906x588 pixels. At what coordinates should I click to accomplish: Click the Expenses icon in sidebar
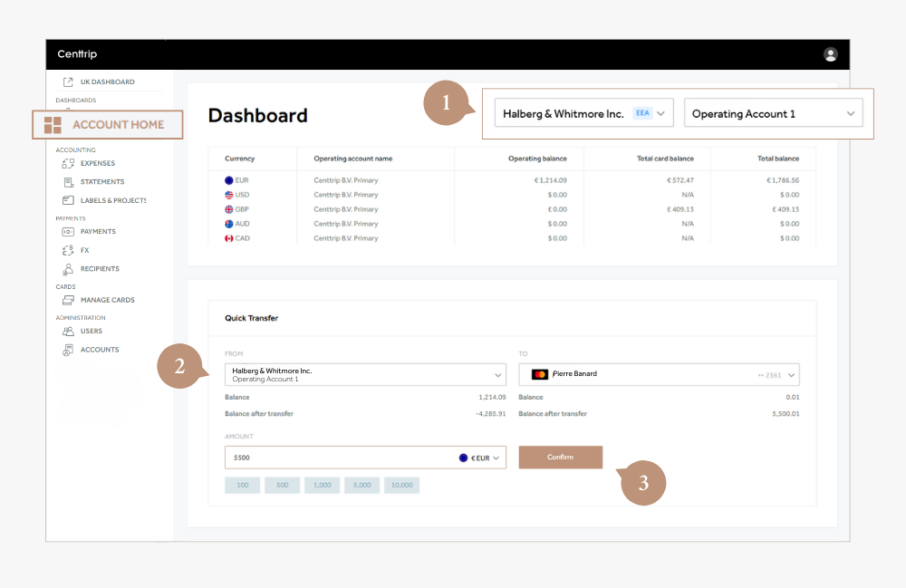[x=68, y=163]
